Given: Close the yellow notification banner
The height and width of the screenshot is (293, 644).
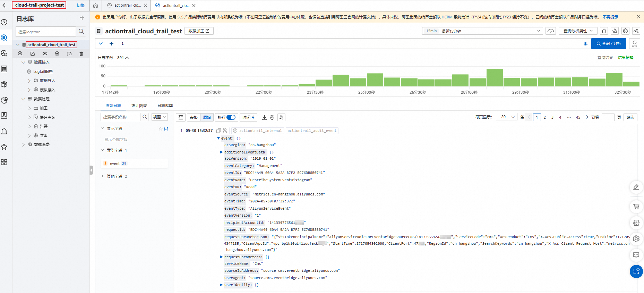Looking at the screenshot, I should [638, 17].
